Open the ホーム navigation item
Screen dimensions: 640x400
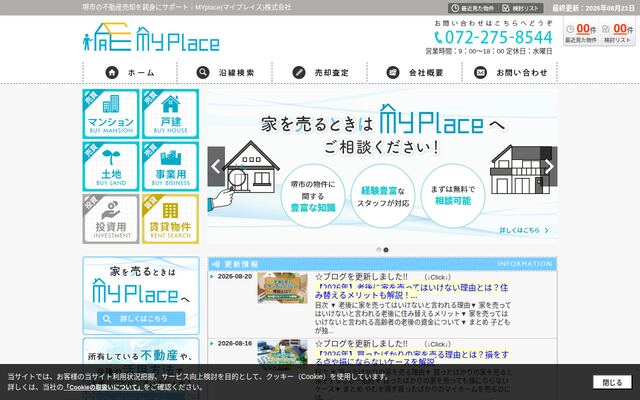[x=130, y=73]
